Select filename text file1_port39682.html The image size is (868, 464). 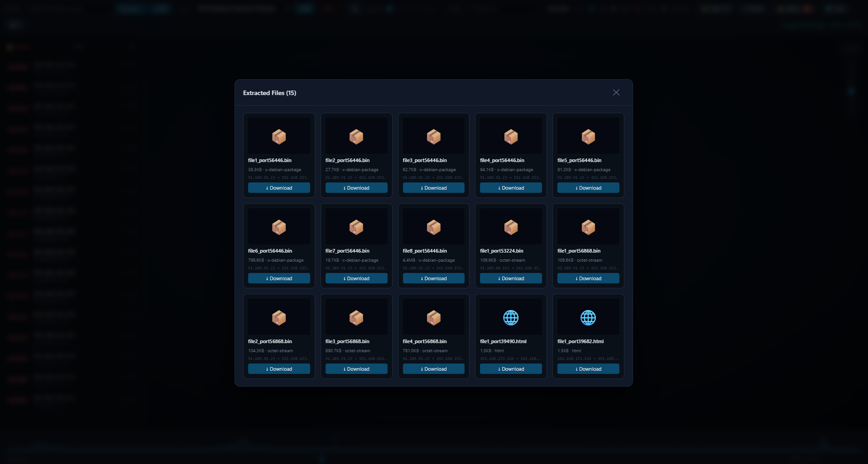tap(580, 341)
